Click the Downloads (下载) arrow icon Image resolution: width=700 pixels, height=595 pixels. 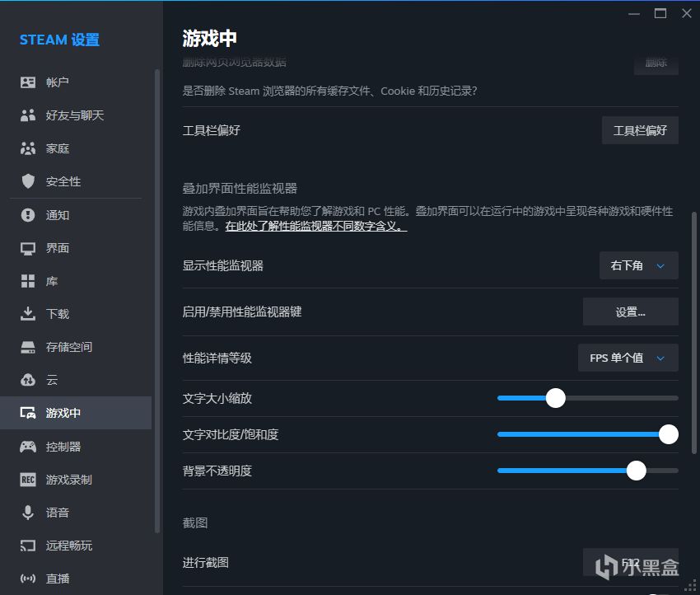tap(28, 314)
